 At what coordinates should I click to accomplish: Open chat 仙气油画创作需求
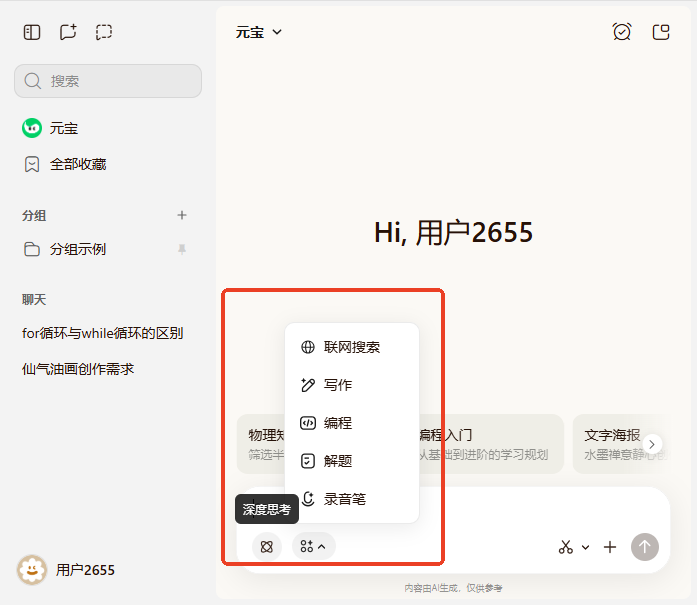coord(78,369)
